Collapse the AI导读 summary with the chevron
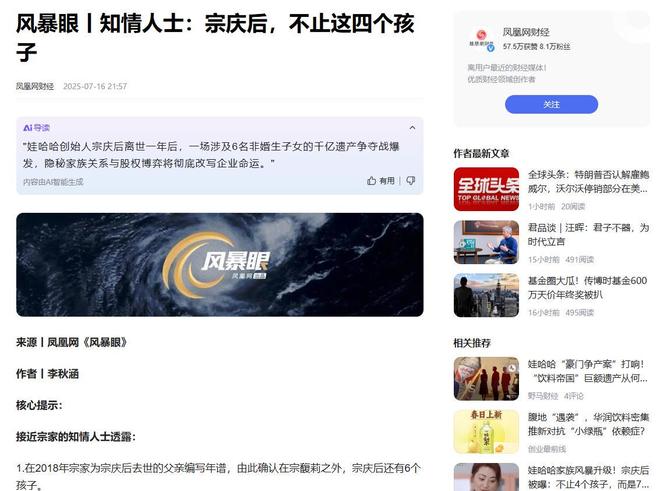660x491 pixels. point(412,128)
